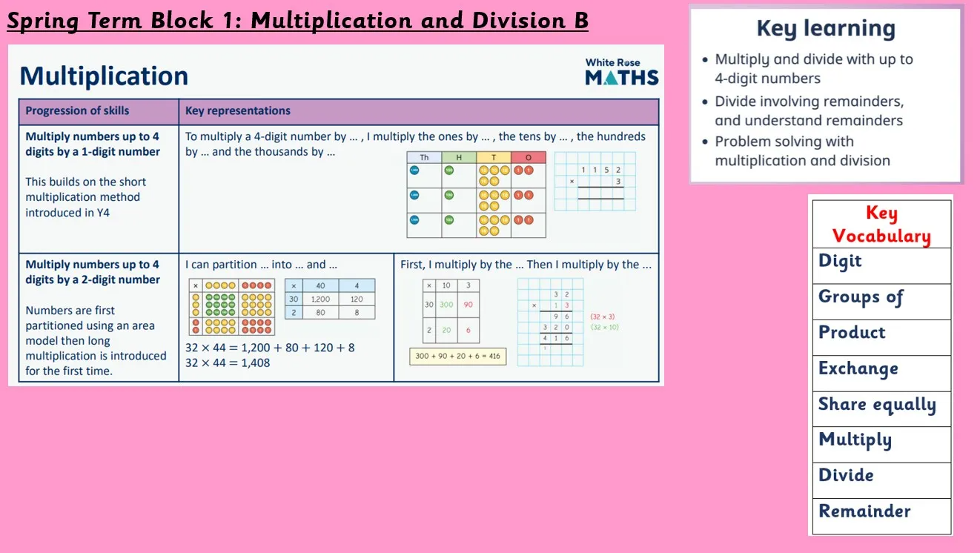The image size is (980, 553).
Task: Click the yellow '300 + 90 + 20 + 6 = 416' box
Action: [457, 356]
